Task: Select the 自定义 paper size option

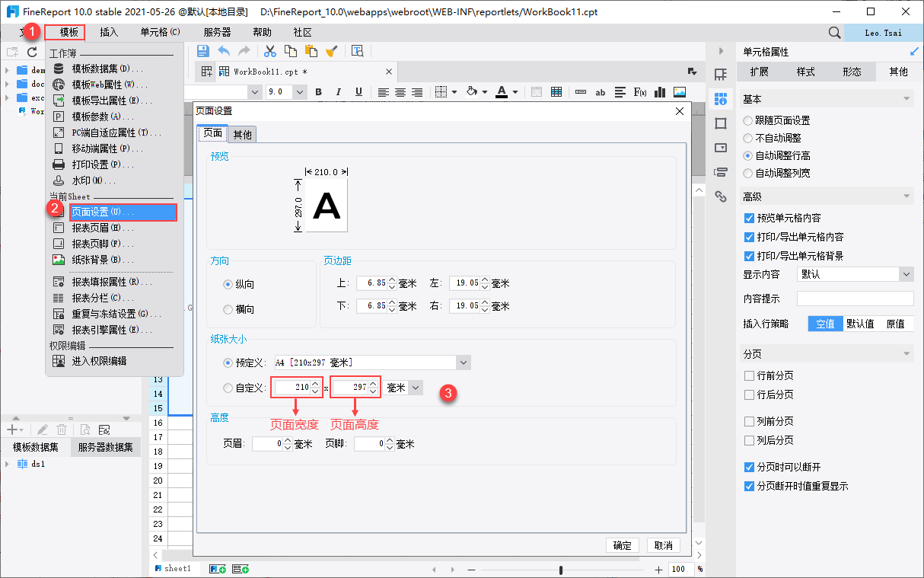Action: pos(228,388)
